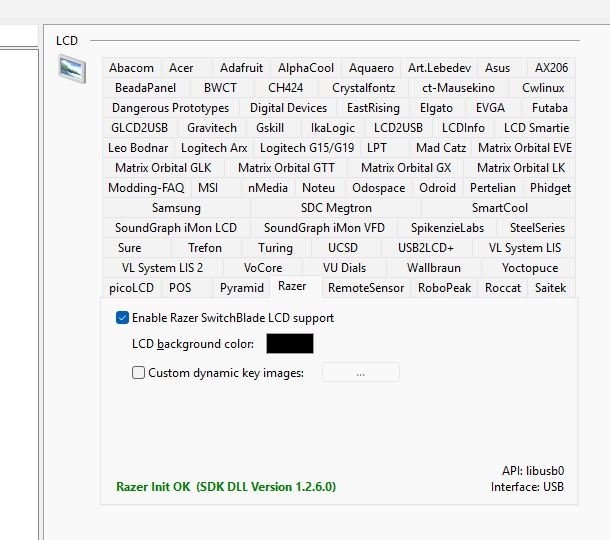Switch to the Abacom tab
Screen dimensions: 610x540
[131, 68]
